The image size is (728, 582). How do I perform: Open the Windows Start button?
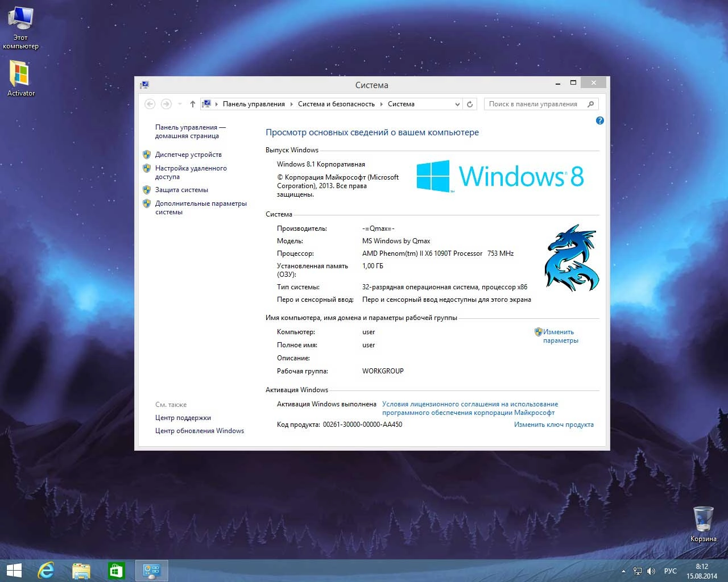[x=14, y=571]
